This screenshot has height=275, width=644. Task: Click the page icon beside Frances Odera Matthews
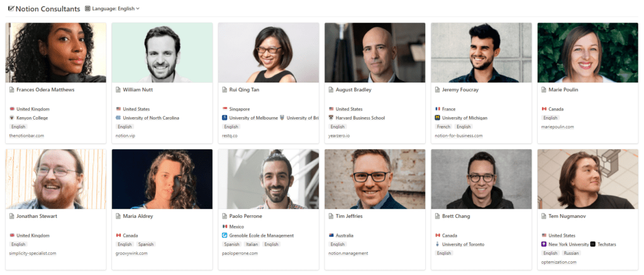click(x=12, y=90)
